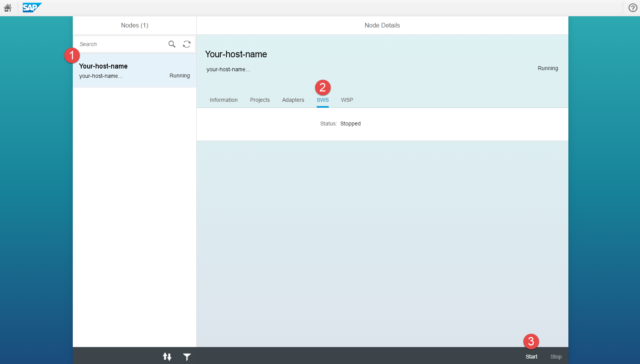Click the red number 2 badge
Viewport: 640px width, 364px height.
pyautogui.click(x=323, y=88)
